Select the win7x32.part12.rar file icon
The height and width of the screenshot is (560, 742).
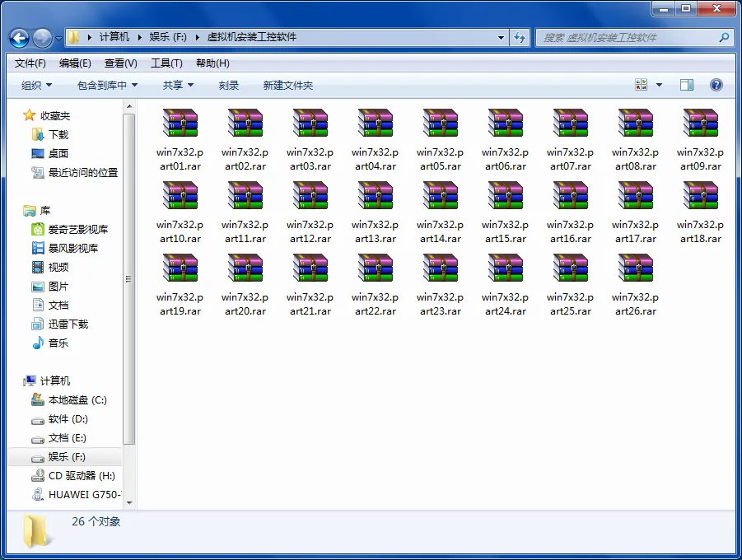tap(310, 195)
